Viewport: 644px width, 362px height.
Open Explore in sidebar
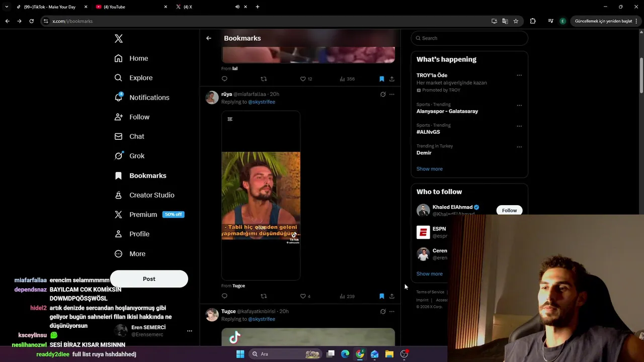tap(133, 78)
